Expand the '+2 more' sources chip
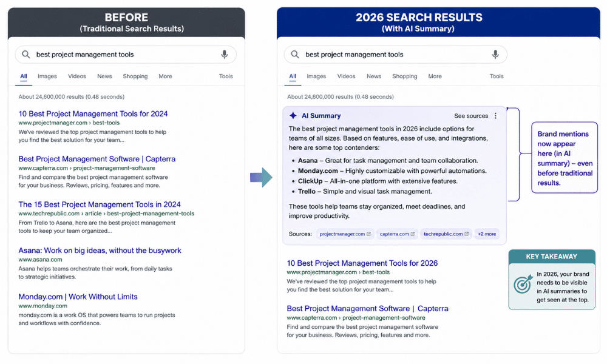This screenshot has width=607, height=364. coord(487,234)
